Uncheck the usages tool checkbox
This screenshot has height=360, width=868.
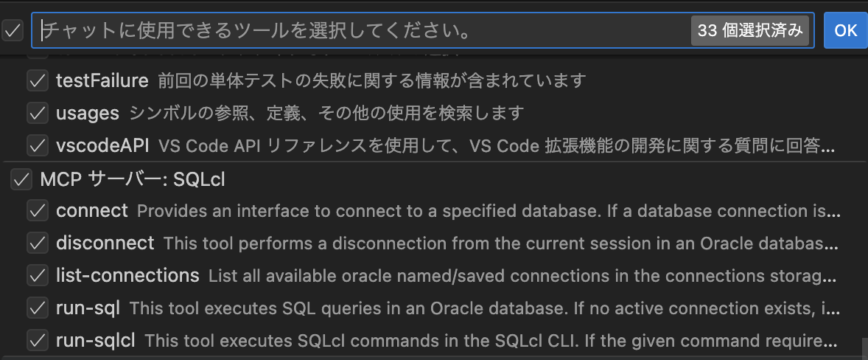click(x=36, y=113)
